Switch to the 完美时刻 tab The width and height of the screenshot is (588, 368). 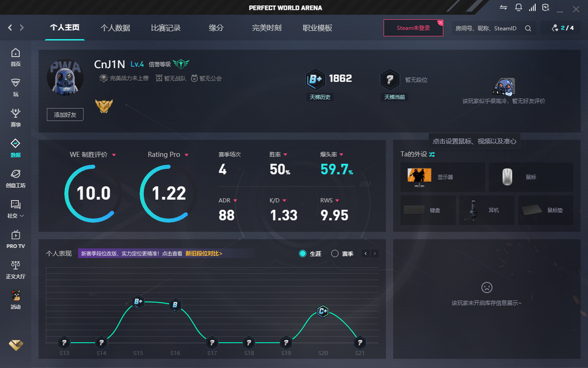266,28
